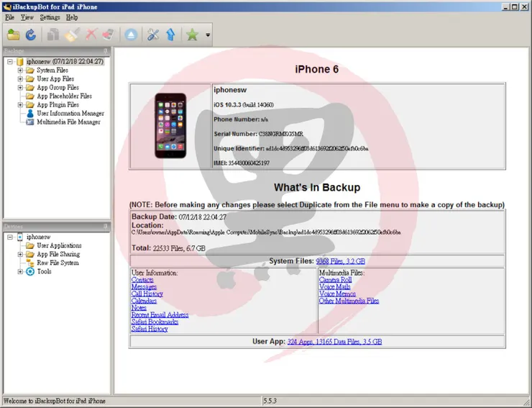Click the red X delete toolbar icon
532x408 pixels.
pos(91,35)
